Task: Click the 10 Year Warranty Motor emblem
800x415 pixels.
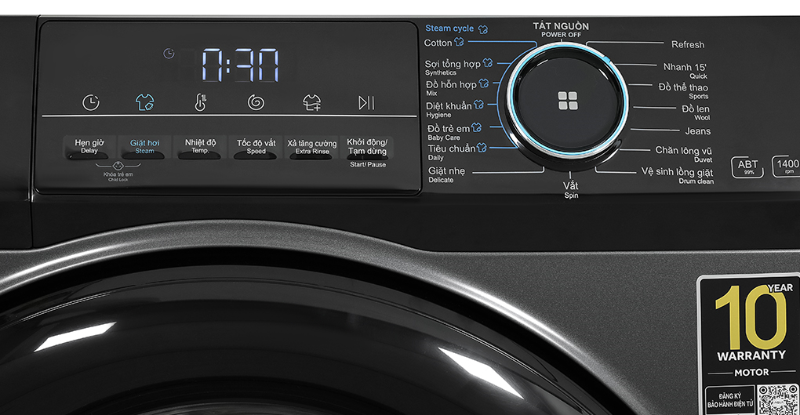Action: [x=751, y=331]
